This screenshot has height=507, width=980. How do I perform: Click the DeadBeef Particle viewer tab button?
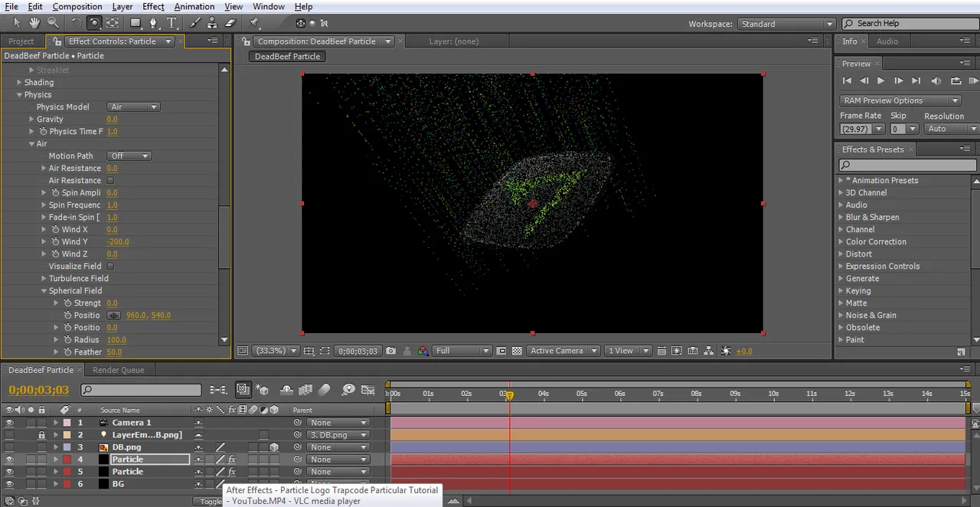click(287, 56)
